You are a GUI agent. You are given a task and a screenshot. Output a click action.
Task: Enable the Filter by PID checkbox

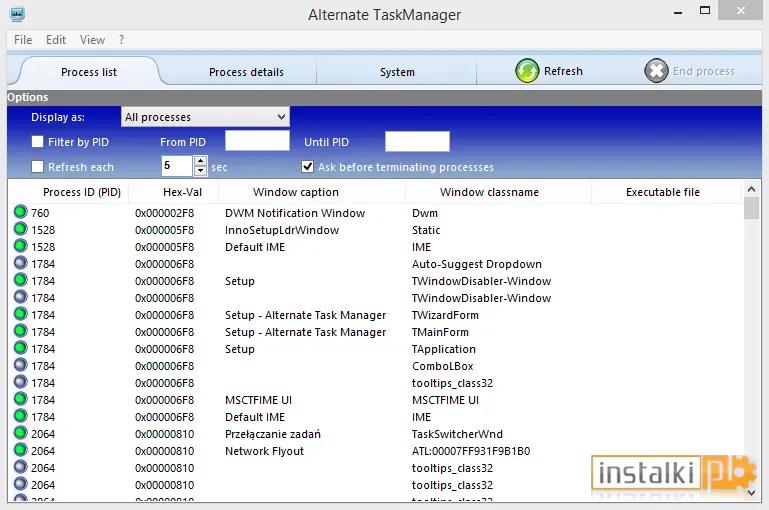(37, 142)
